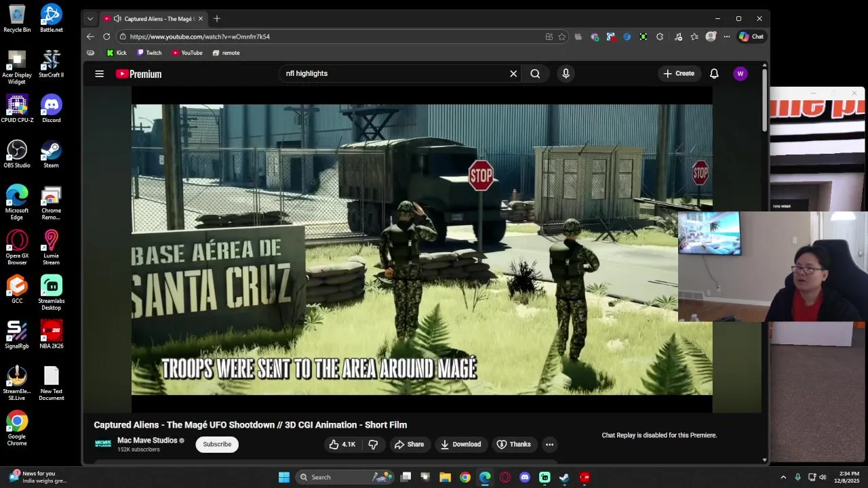
Task: Open YouTube notifications bell
Action: [714, 73]
